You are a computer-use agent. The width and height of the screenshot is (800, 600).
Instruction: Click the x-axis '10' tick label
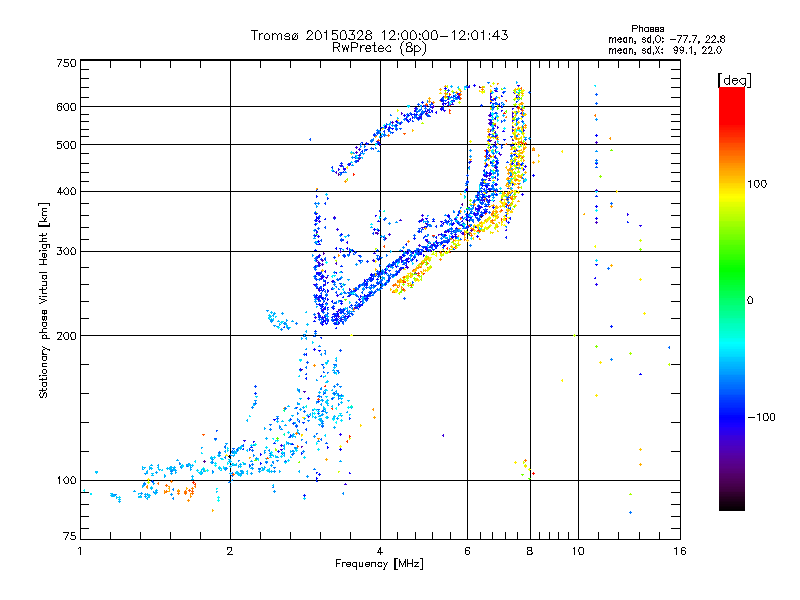(x=578, y=551)
